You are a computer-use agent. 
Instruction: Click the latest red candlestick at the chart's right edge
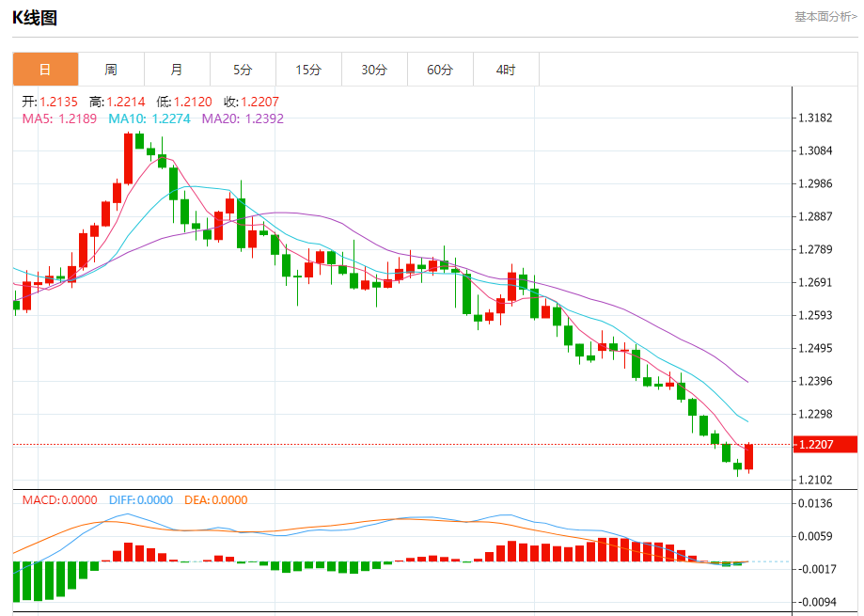(749, 457)
